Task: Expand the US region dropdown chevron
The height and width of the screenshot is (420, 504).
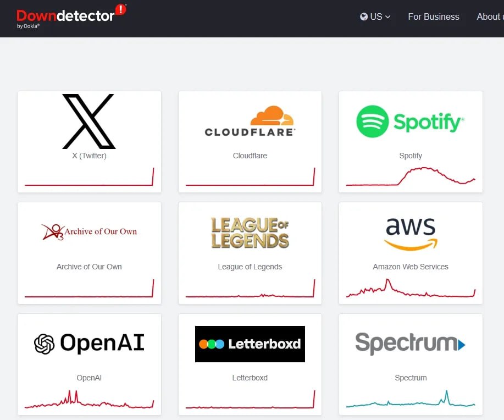Action: [x=387, y=16]
